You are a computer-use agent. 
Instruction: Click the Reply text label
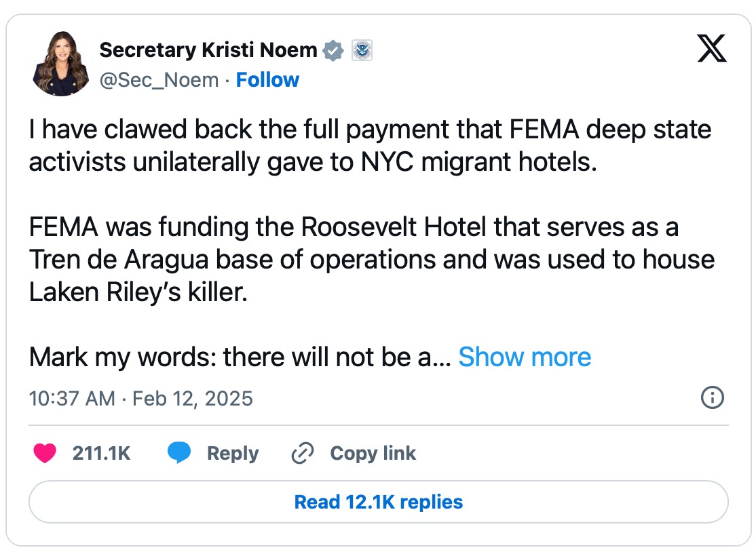coord(233,454)
